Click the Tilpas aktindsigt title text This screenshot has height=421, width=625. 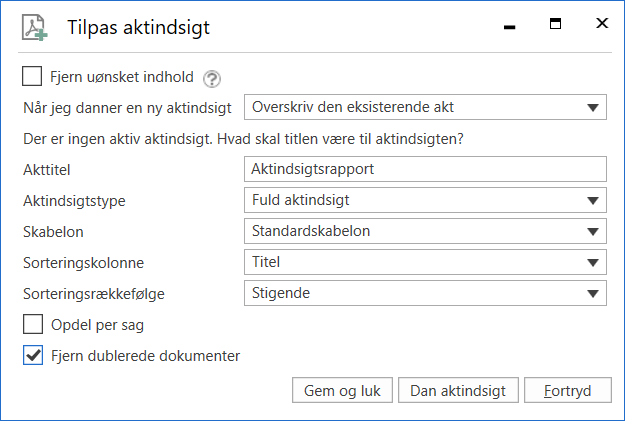(x=138, y=28)
